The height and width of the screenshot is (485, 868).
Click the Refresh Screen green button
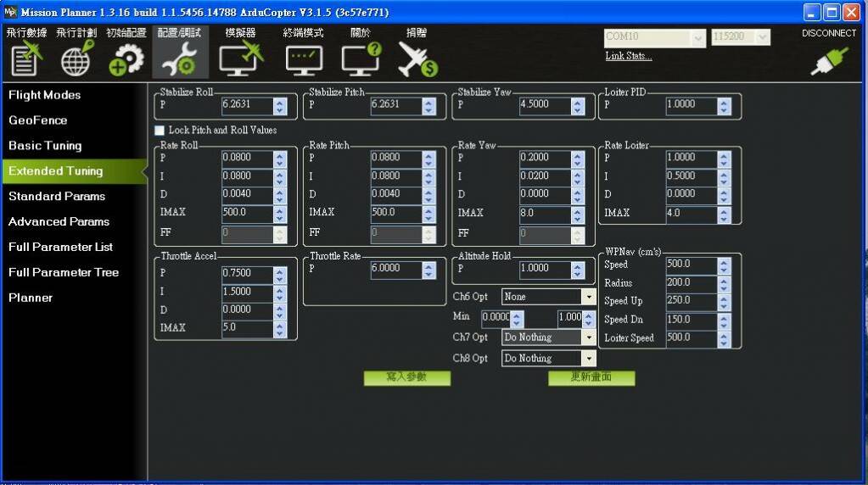[x=591, y=377]
